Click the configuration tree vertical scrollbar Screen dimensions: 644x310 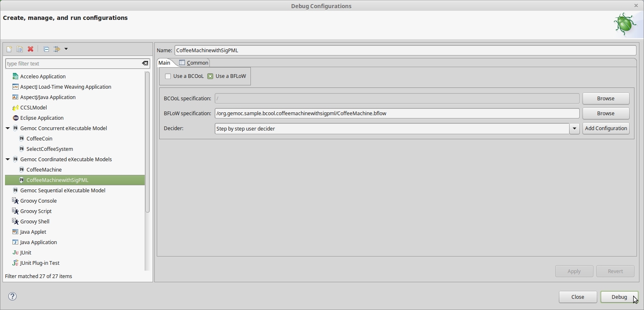pyautogui.click(x=147, y=142)
